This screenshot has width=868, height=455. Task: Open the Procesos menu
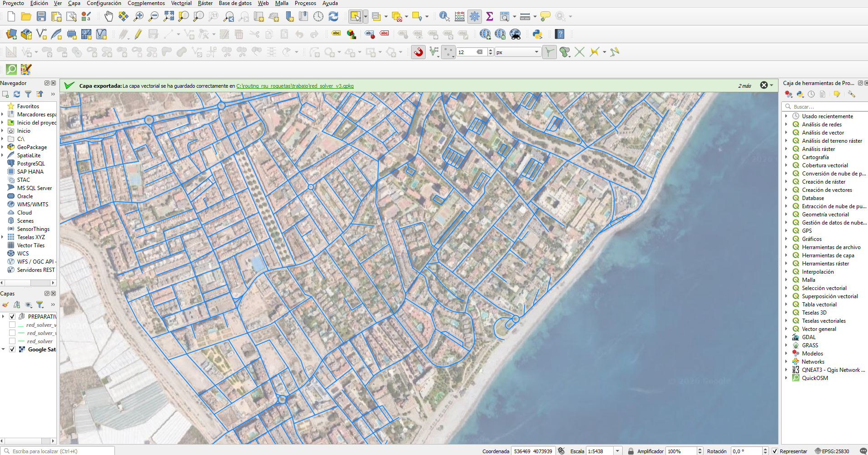[305, 3]
